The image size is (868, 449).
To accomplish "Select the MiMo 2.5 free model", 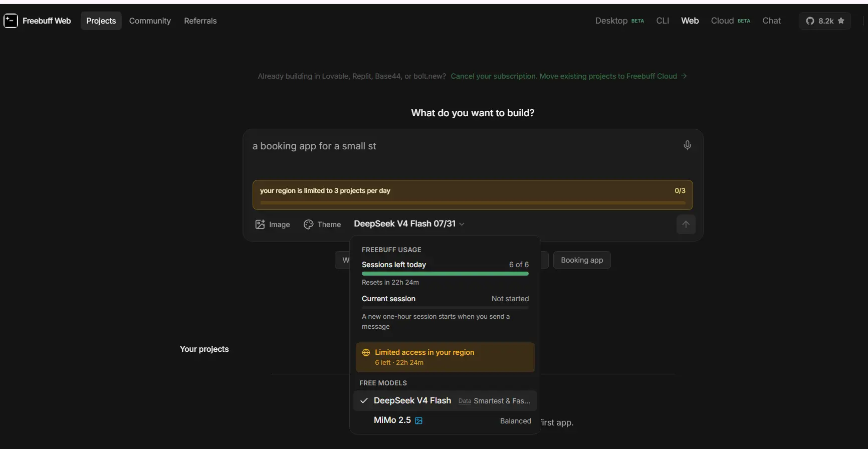I will [x=445, y=420].
